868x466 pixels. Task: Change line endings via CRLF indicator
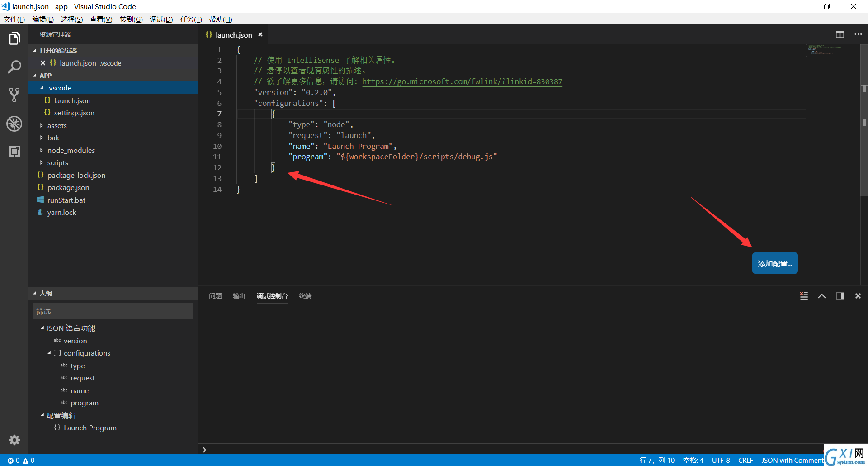[x=745, y=461]
